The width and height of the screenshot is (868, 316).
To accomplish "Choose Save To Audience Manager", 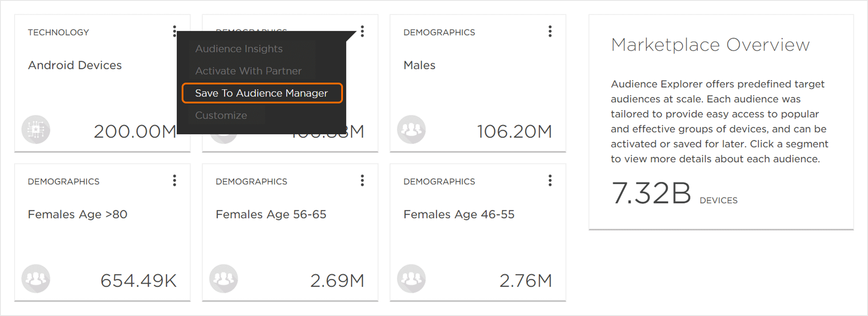I will 262,93.
